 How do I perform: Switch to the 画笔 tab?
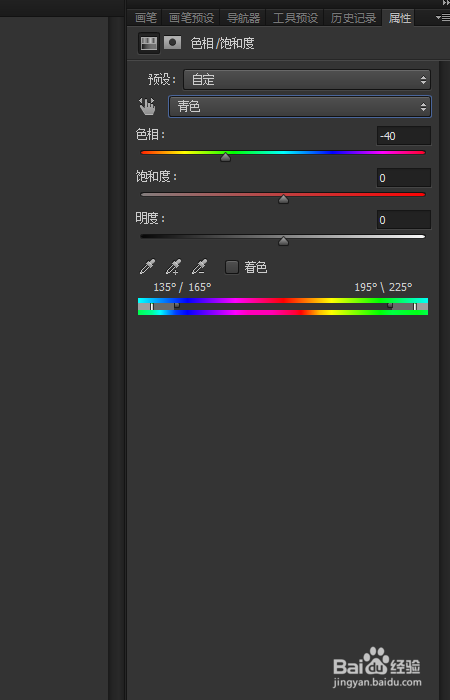click(x=146, y=18)
